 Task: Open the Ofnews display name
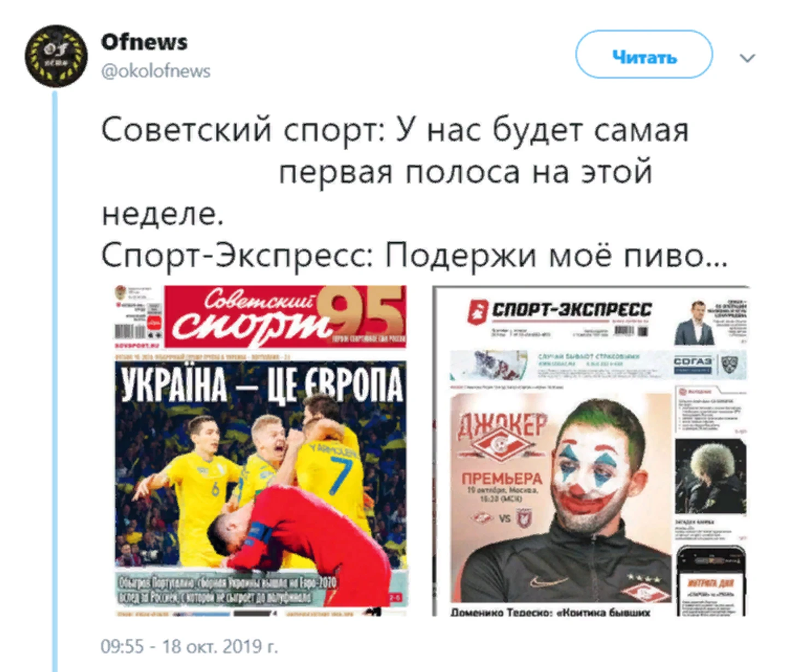(x=144, y=42)
